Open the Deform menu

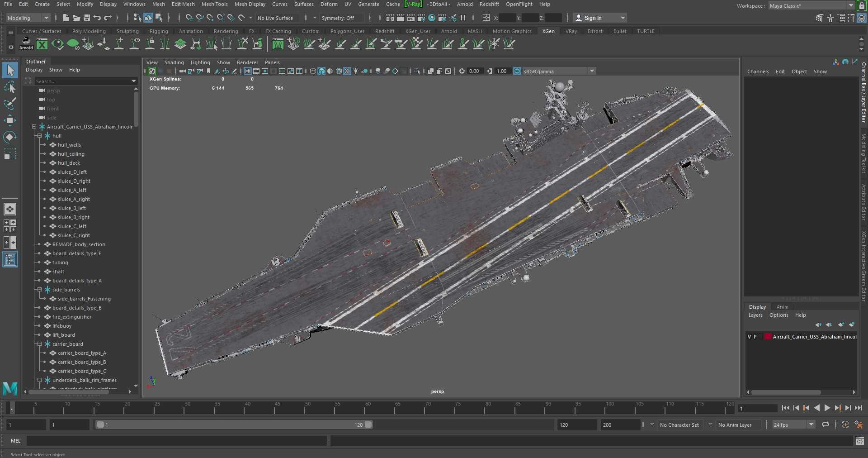(329, 4)
